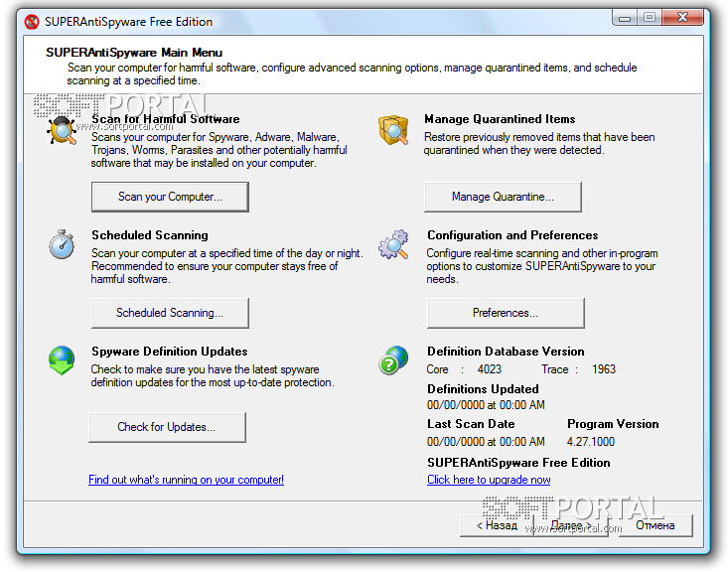Check for Updates now

(167, 427)
